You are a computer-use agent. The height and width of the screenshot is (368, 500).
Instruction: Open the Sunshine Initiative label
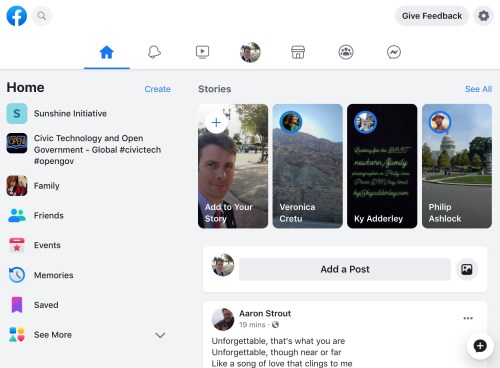pos(70,114)
